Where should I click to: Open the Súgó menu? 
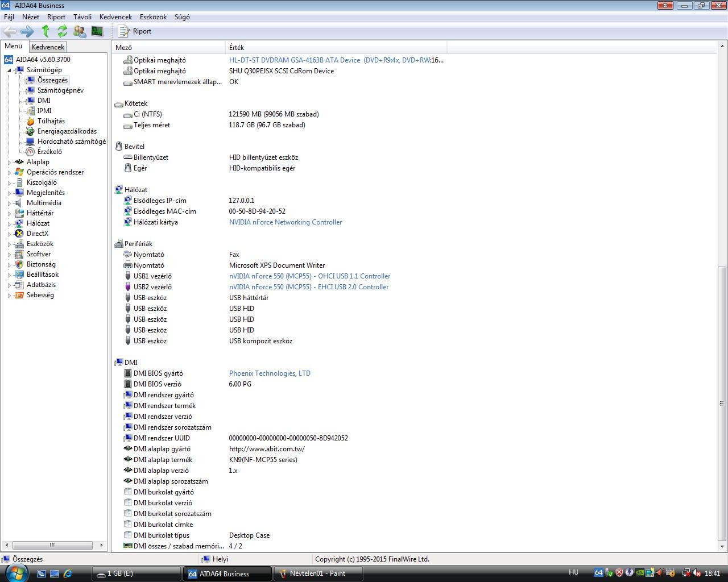[182, 17]
